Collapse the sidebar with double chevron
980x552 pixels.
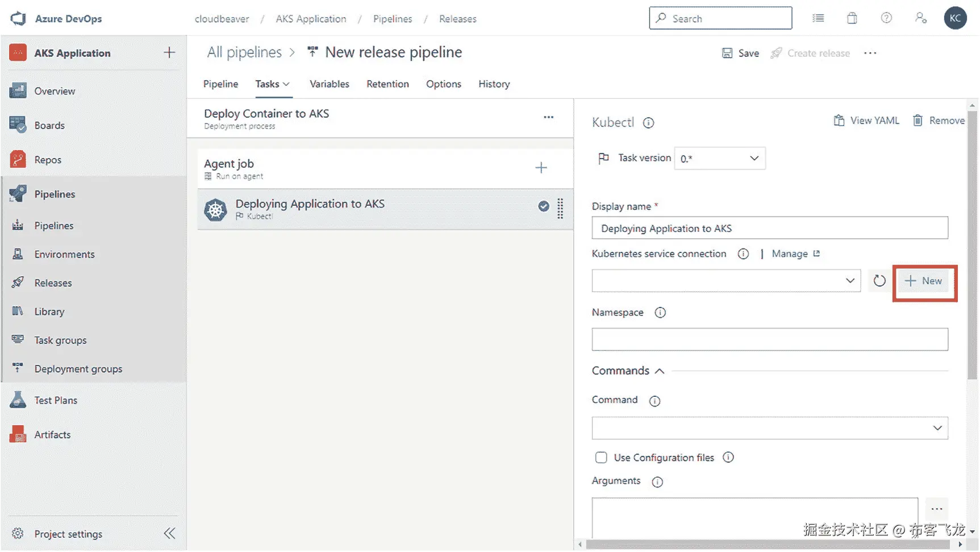(169, 534)
